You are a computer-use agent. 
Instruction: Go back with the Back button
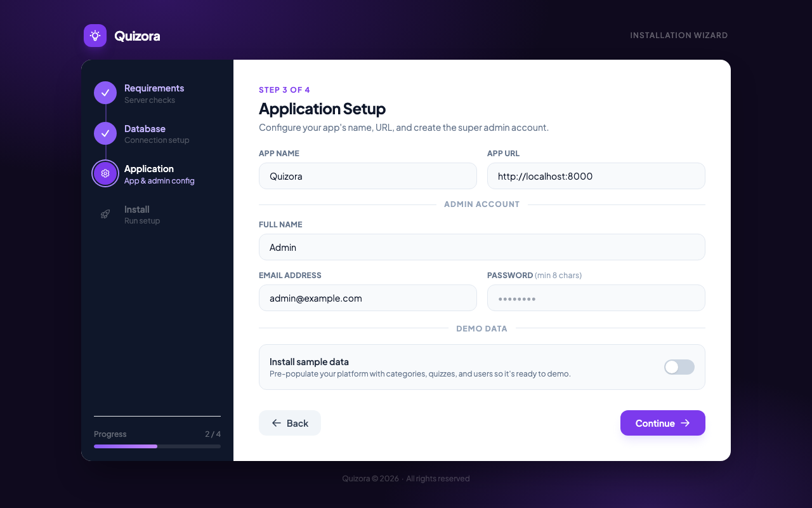[290, 423]
